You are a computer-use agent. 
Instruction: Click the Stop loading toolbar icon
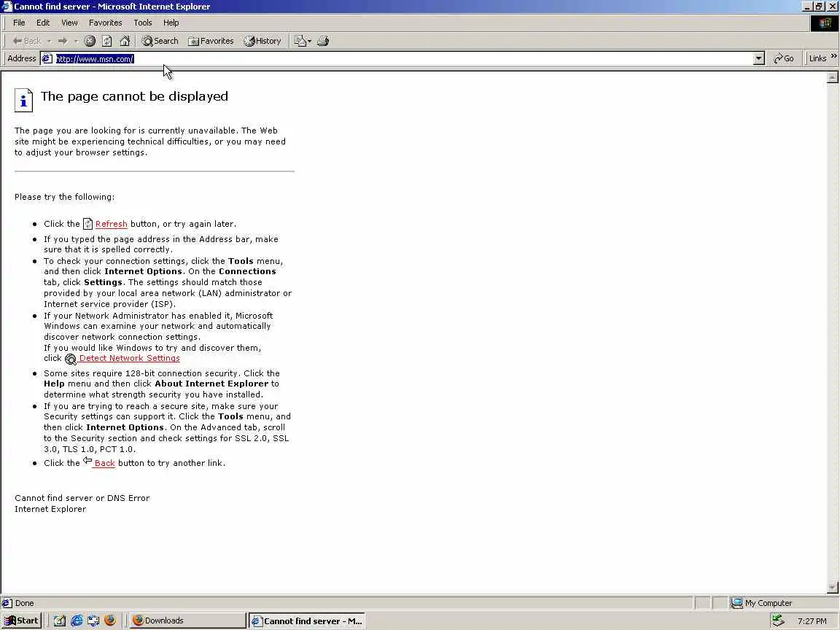click(90, 41)
